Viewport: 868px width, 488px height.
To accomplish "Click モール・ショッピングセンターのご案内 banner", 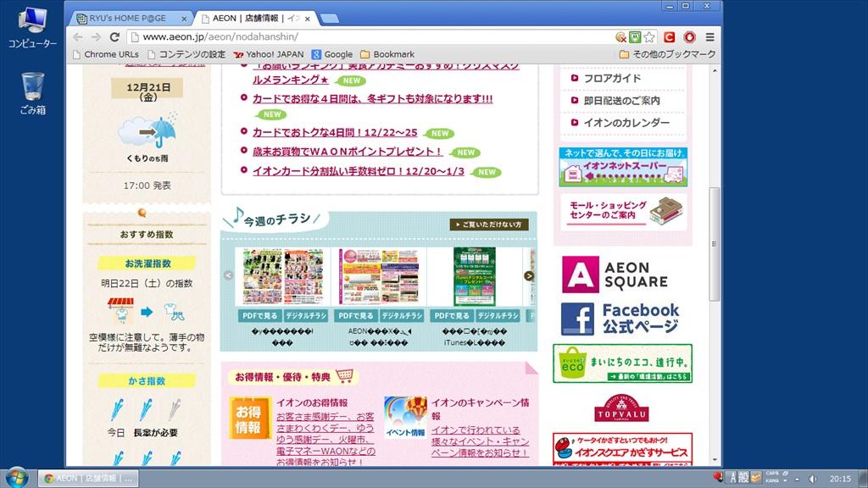I will click(623, 212).
